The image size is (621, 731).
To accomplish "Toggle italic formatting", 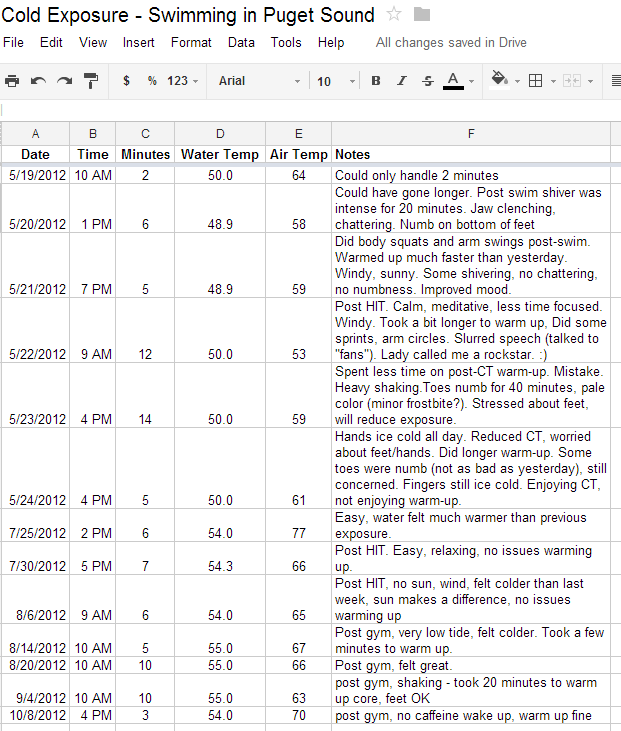I will pyautogui.click(x=402, y=81).
